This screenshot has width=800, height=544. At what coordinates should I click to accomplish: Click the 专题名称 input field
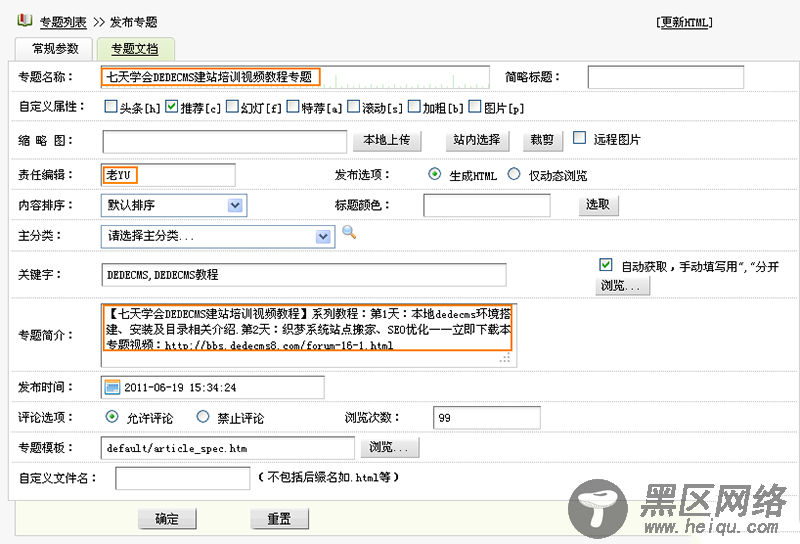(x=295, y=77)
